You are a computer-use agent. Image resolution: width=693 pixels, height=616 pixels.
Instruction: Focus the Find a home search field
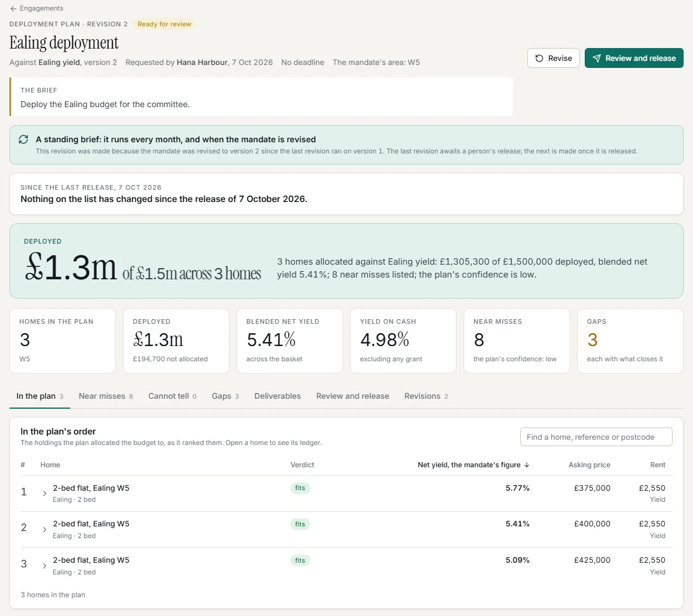point(596,437)
